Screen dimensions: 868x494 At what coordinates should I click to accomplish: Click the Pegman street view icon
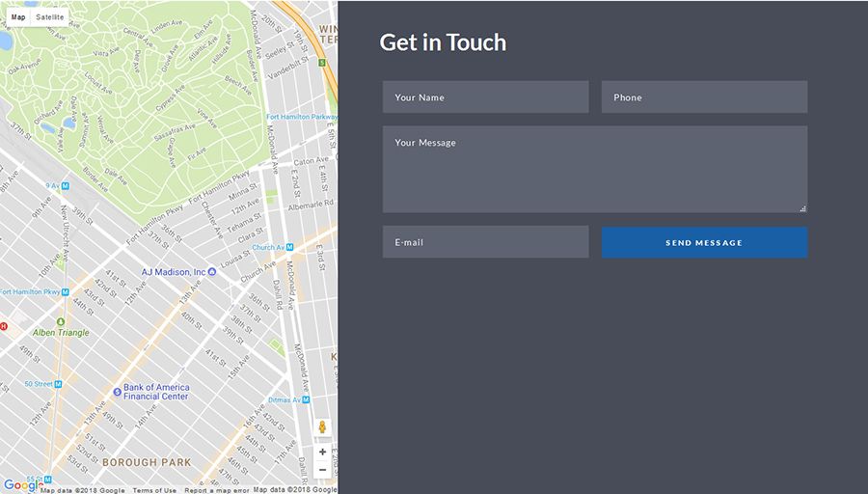tap(322, 427)
